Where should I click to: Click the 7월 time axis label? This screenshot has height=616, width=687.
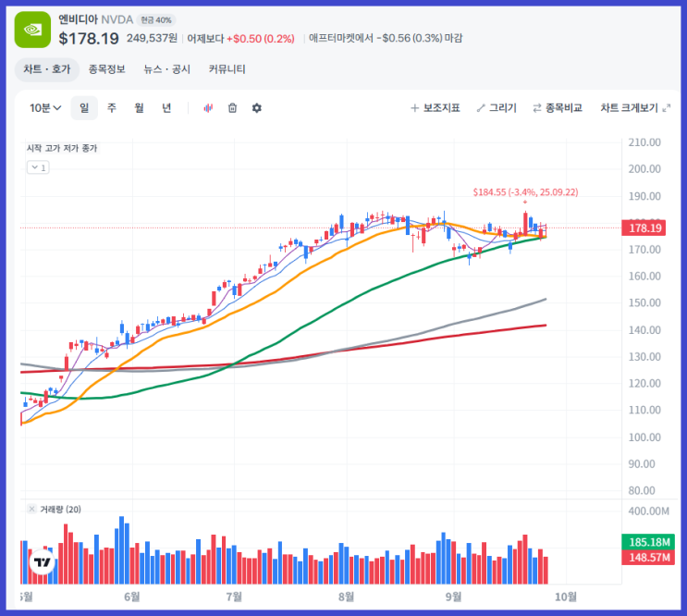(x=234, y=597)
